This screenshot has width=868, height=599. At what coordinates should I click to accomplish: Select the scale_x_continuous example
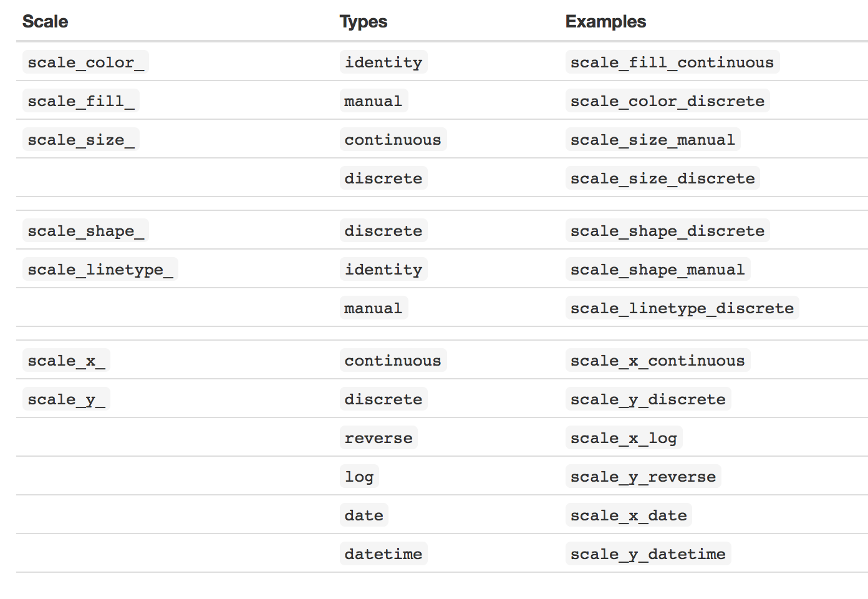(658, 361)
